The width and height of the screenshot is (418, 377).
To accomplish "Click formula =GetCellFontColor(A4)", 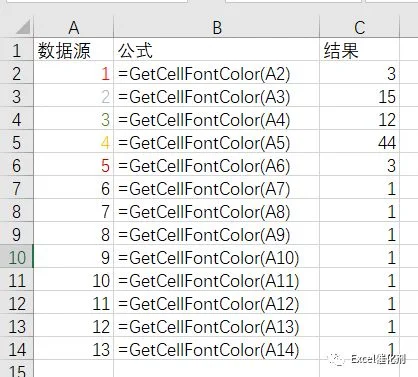I will 217,118.
